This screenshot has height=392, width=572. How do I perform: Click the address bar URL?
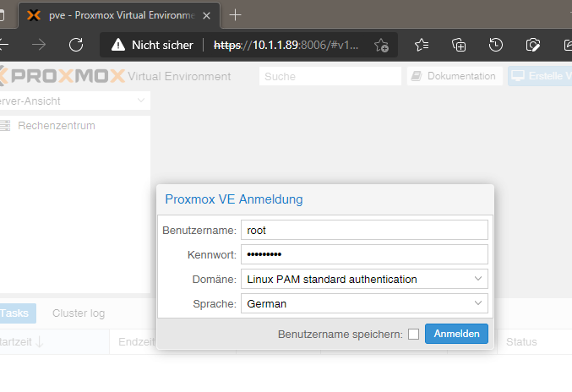(x=286, y=45)
